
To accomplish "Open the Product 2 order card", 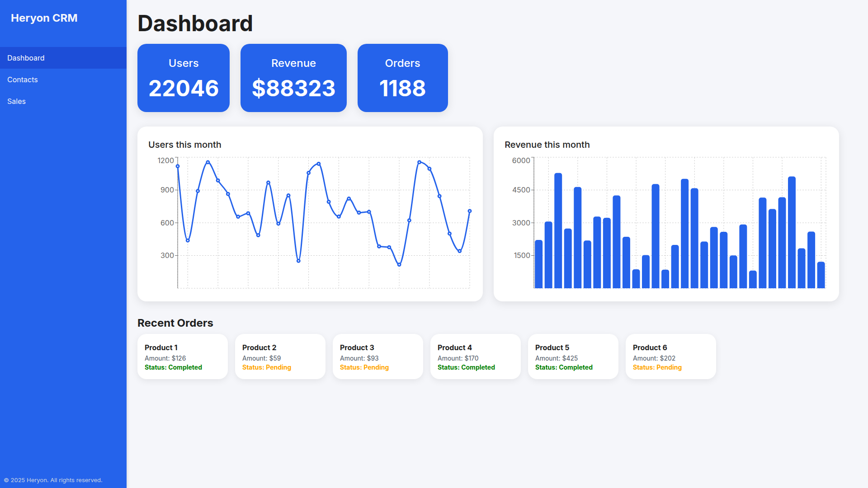I will tap(280, 357).
